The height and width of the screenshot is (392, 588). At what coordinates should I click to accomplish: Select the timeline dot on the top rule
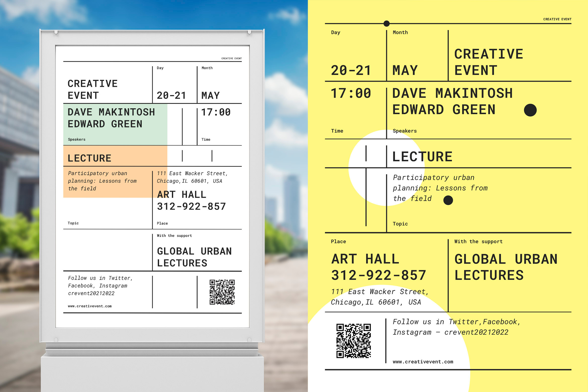point(386,23)
